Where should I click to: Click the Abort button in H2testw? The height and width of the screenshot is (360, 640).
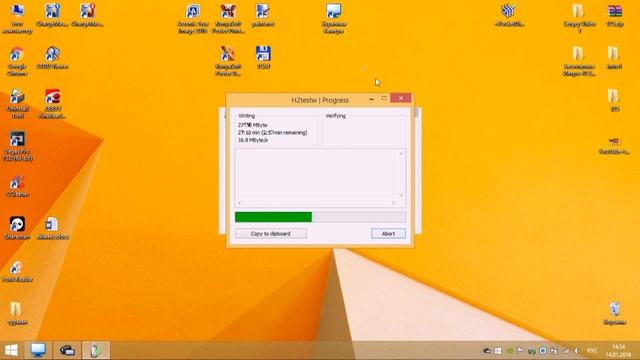[x=388, y=233]
